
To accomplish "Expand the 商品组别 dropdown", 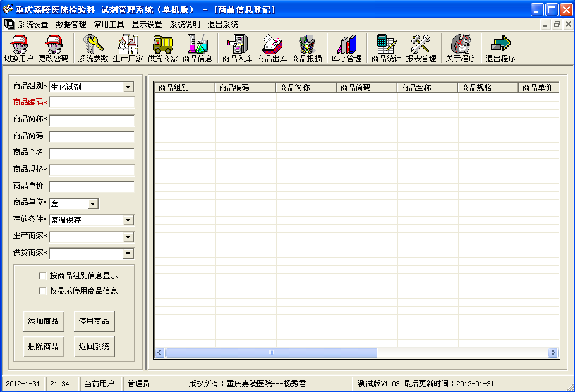I will pyautogui.click(x=128, y=87).
